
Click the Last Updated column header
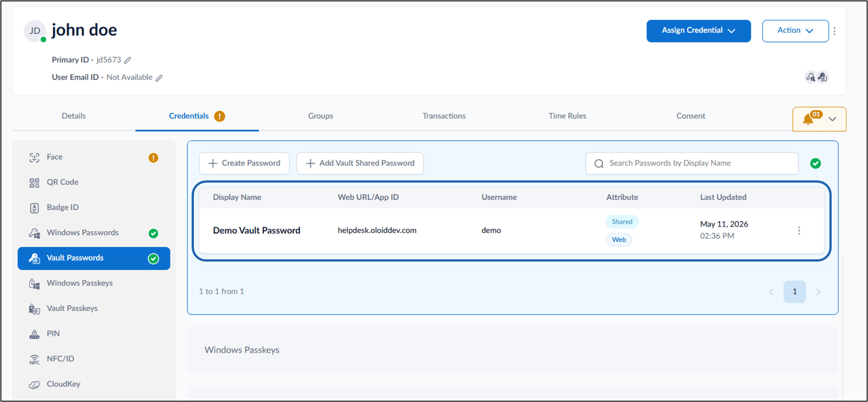point(723,197)
